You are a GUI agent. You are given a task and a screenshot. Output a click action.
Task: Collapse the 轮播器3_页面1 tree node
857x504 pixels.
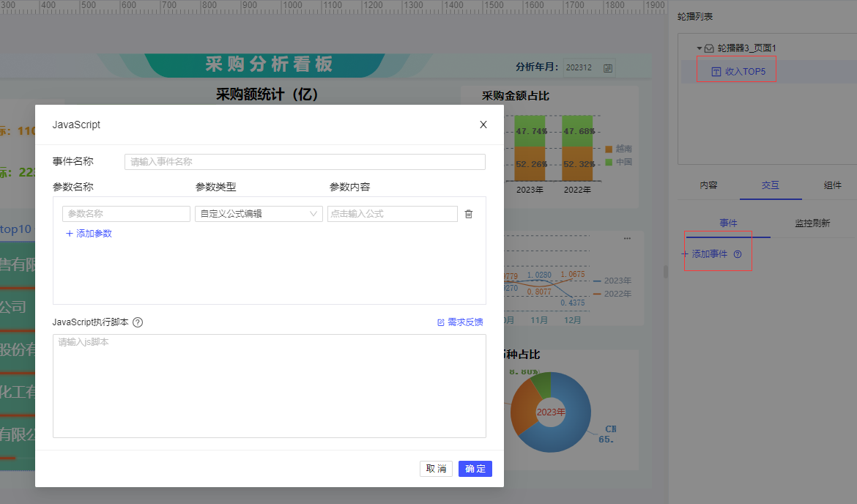[x=699, y=48]
